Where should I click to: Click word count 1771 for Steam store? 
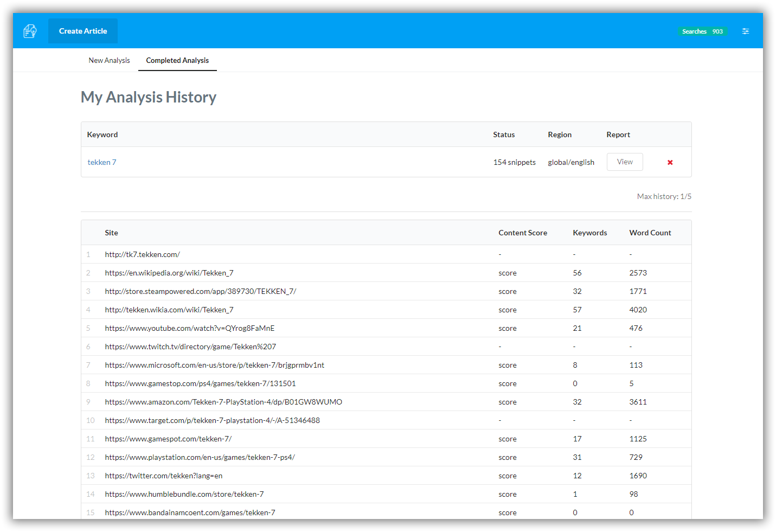(638, 291)
